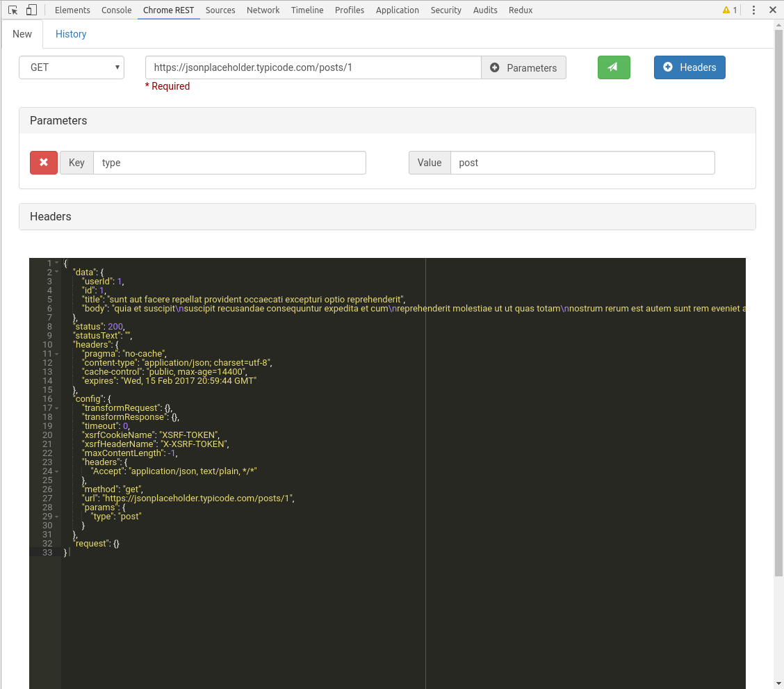Click the "transformRequest" line
Image resolution: width=784 pixels, height=689 pixels.
[127, 408]
